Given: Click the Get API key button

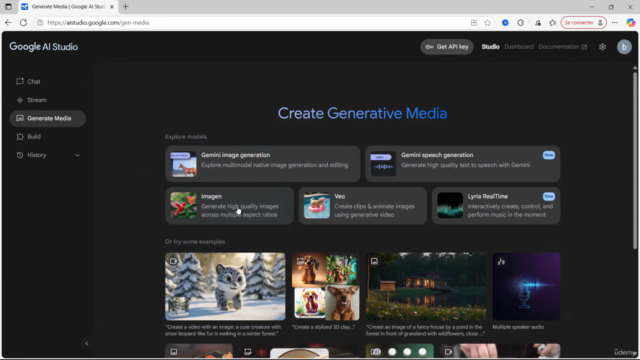Looking at the screenshot, I should point(447,47).
